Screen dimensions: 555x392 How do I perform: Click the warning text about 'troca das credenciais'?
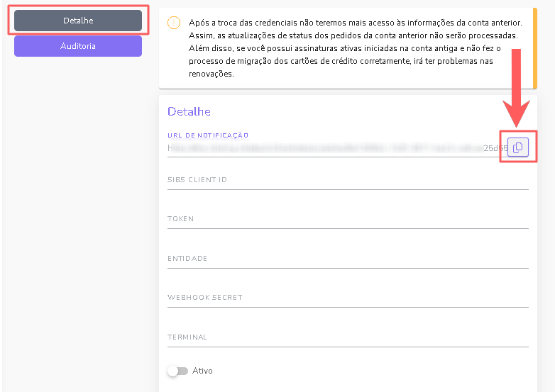pyautogui.click(x=356, y=48)
